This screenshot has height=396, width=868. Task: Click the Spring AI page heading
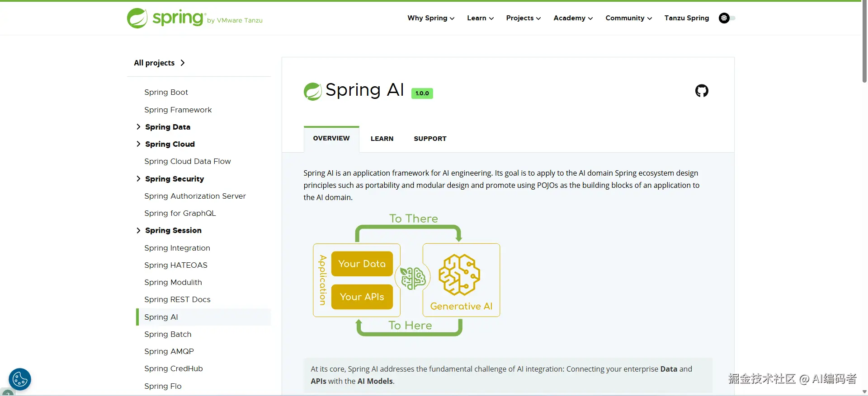[x=364, y=90]
